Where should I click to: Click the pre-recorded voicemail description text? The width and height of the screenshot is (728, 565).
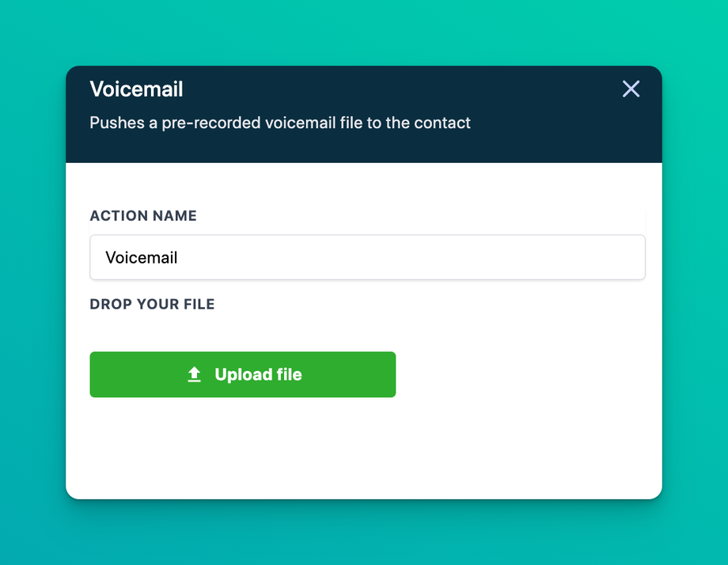280,123
